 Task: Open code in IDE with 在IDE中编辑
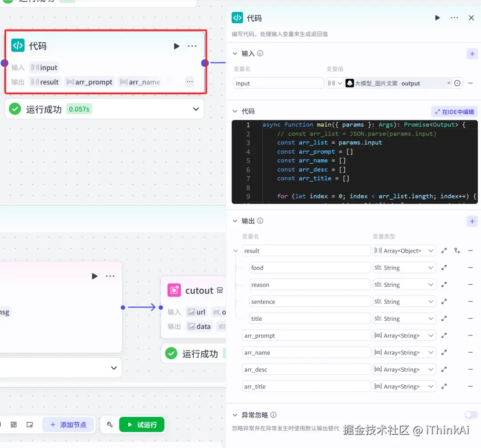coord(454,112)
